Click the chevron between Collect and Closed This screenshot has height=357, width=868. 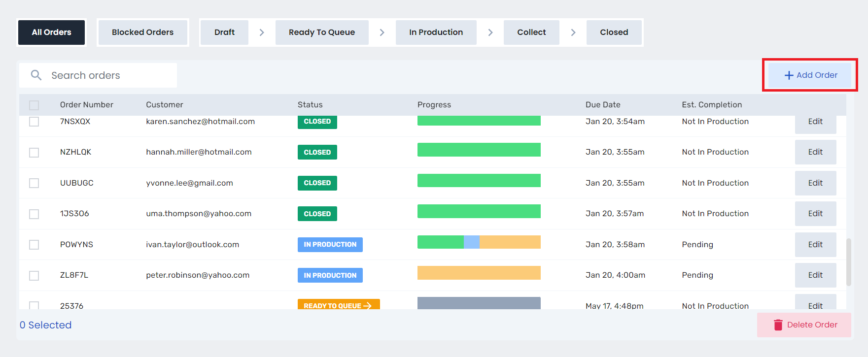click(x=573, y=32)
